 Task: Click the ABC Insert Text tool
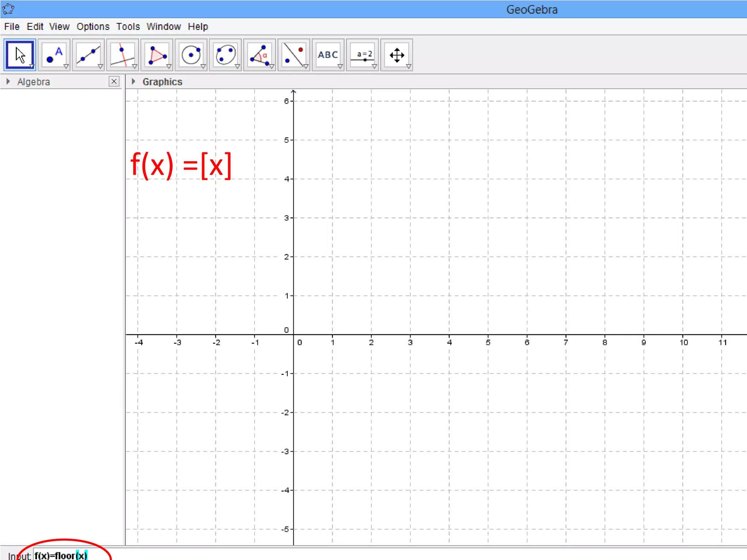[328, 55]
